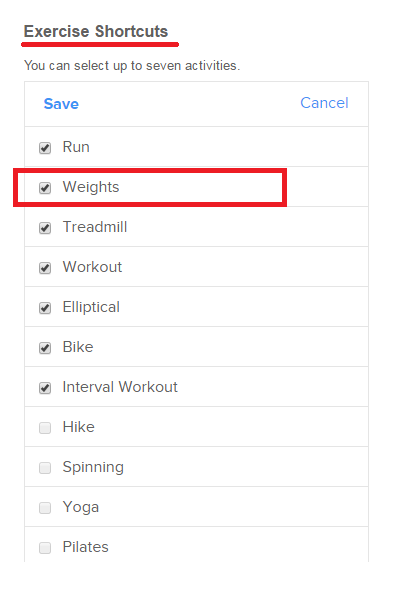Uncheck the Treadmill checkbox
396x598 pixels.
(45, 228)
